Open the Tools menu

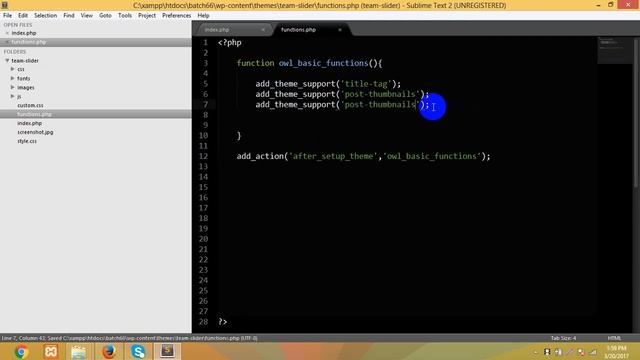(x=124, y=16)
